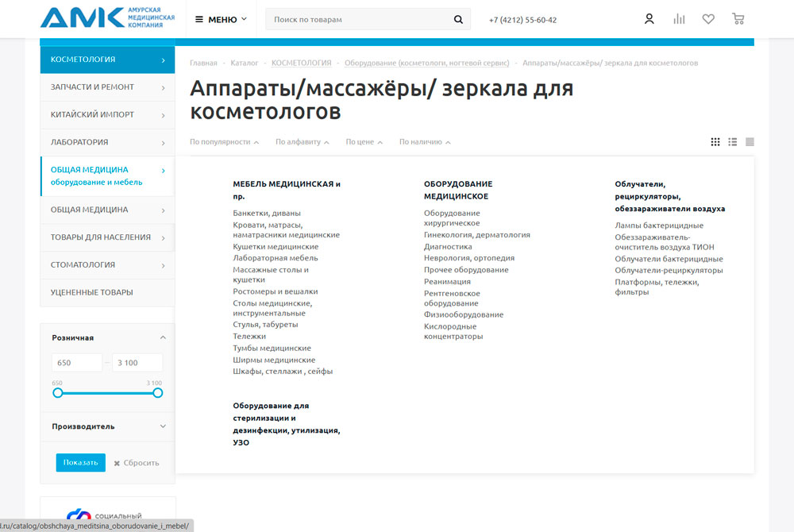The height and width of the screenshot is (532, 794).
Task: Open ОБЩАЯ МЕДИЦИНА оборудование и мебель category
Action: (x=107, y=175)
